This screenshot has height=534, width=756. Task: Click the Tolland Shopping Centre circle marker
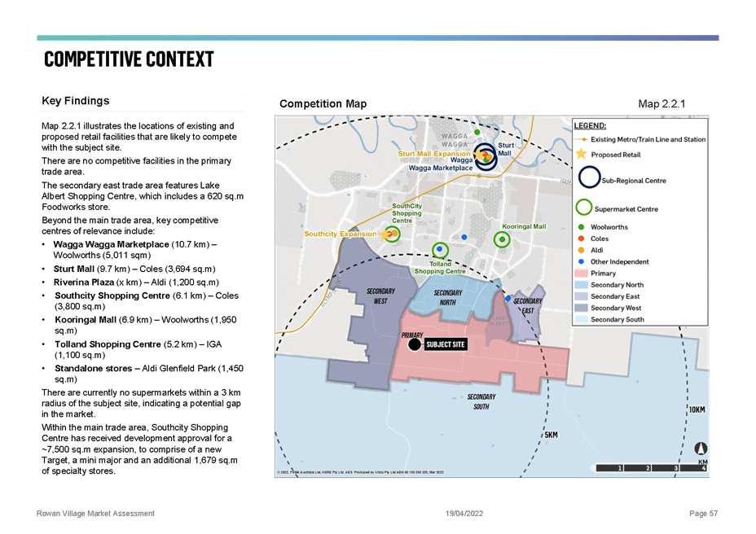coord(440,250)
